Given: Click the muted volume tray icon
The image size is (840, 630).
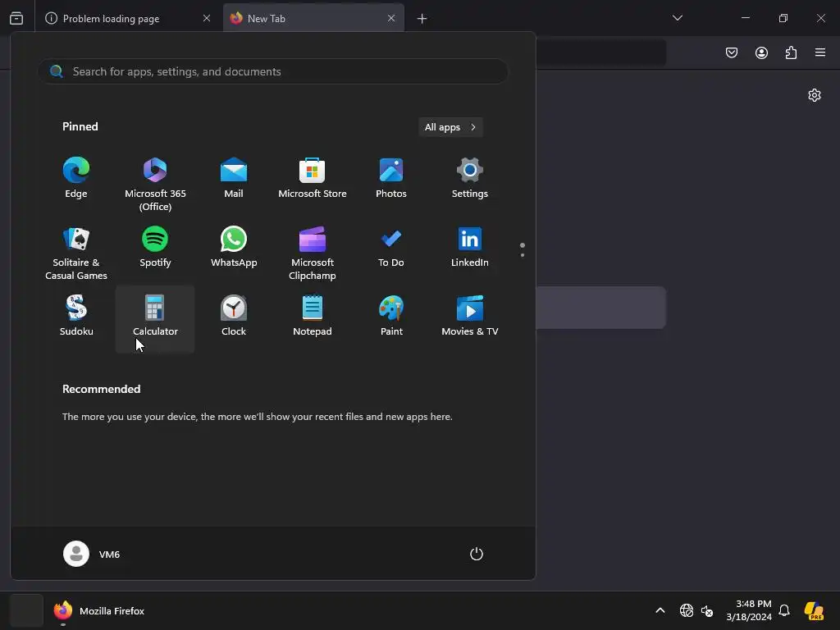Looking at the screenshot, I should (x=707, y=610).
